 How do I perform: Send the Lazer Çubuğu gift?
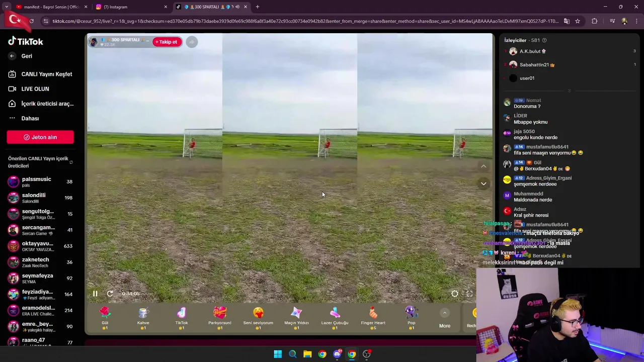point(335,318)
